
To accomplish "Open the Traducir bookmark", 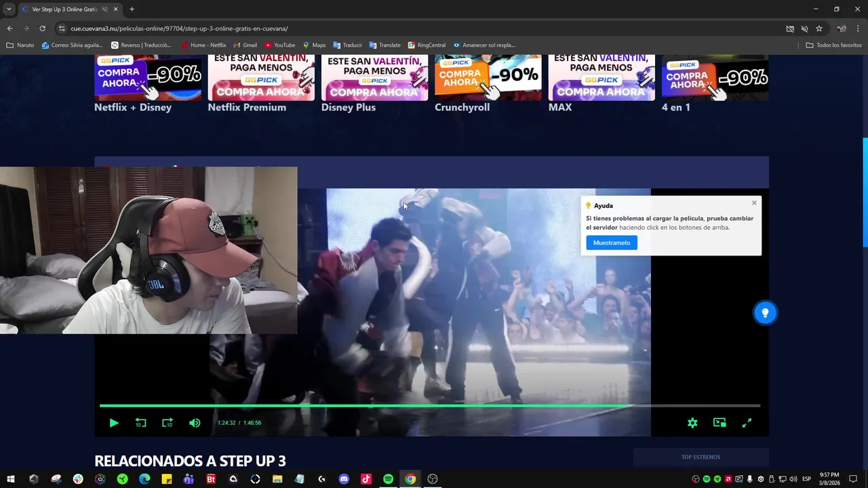I will coord(347,45).
